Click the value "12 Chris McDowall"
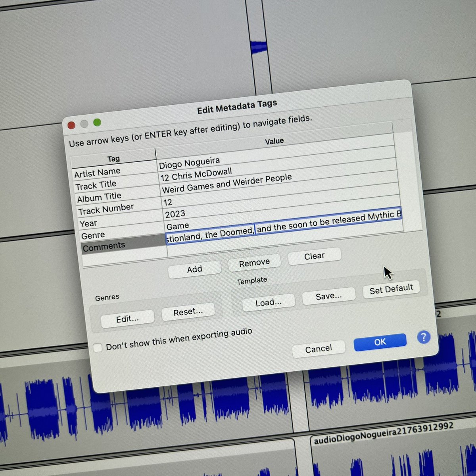The image size is (476, 476). 196,175
